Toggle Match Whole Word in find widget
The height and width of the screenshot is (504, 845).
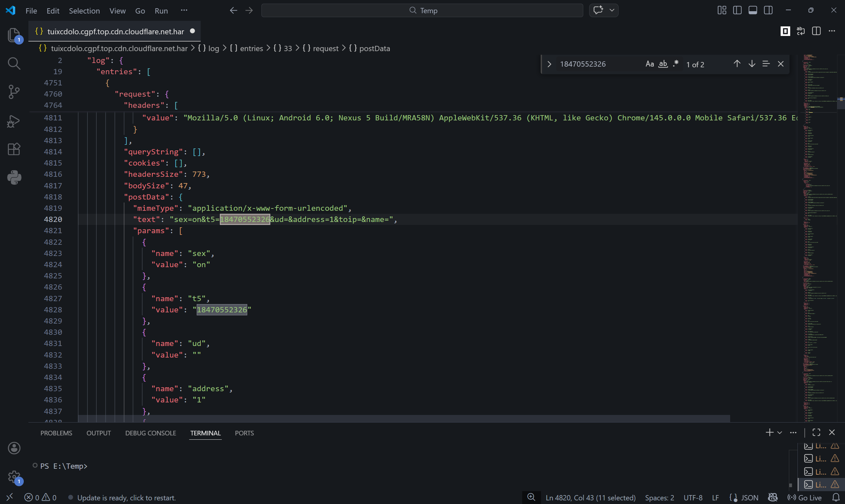(x=663, y=64)
